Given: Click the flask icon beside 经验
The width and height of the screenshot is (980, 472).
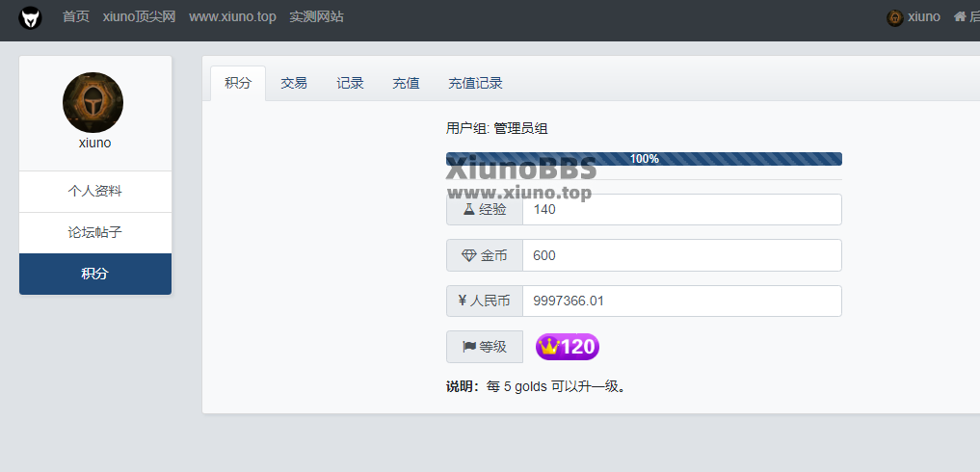Looking at the screenshot, I should (x=469, y=209).
